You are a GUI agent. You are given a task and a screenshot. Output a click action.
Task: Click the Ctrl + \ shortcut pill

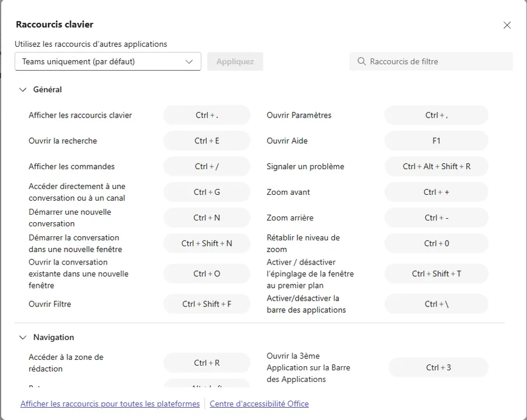click(x=436, y=304)
